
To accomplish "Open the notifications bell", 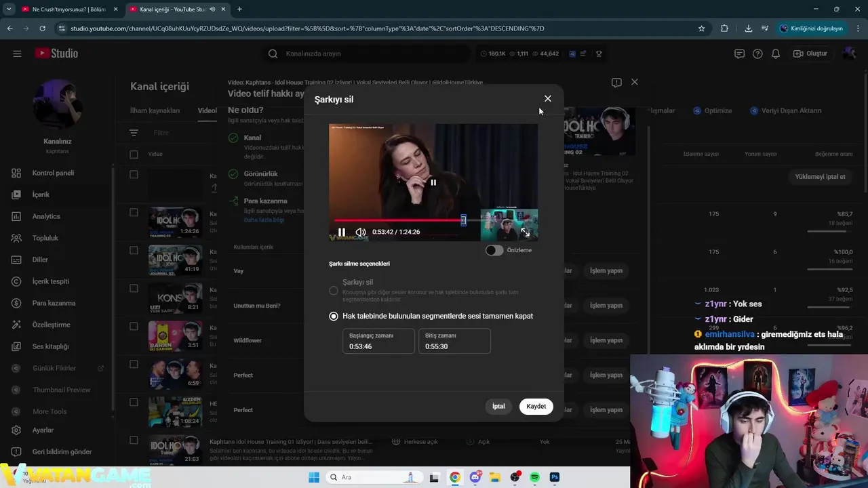I will tap(776, 54).
